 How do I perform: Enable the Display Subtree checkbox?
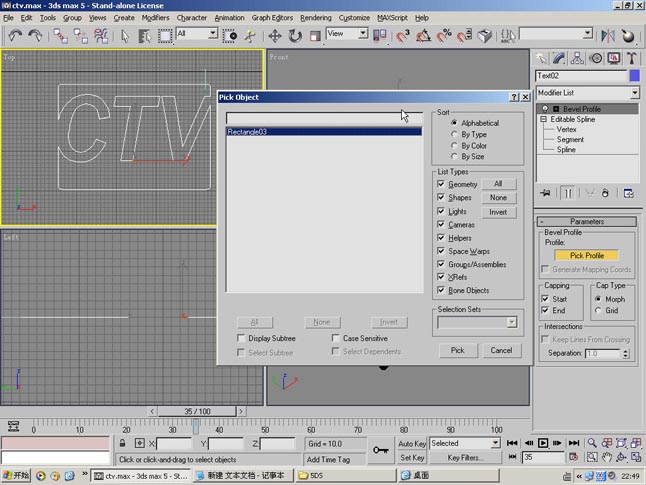241,338
